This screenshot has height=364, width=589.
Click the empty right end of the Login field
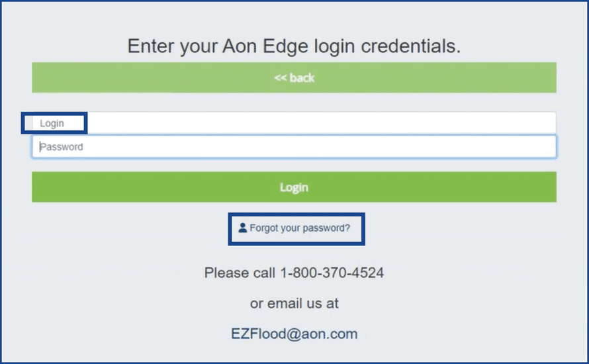click(x=529, y=123)
